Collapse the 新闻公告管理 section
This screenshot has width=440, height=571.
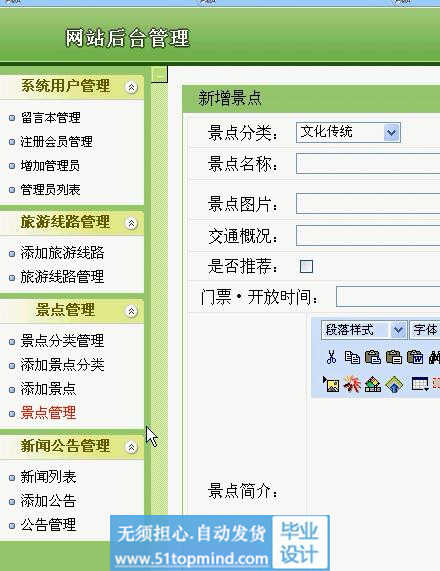[131, 446]
